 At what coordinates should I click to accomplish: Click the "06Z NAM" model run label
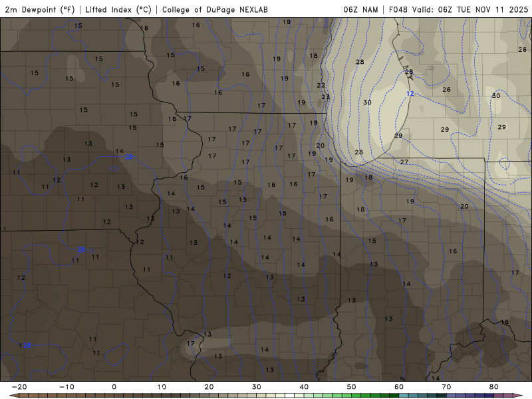[360, 9]
